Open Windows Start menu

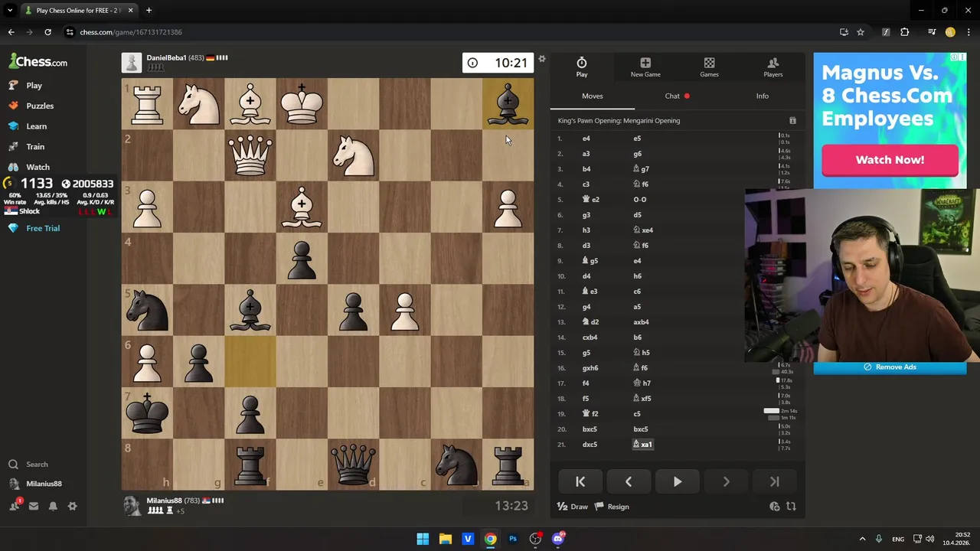(x=423, y=539)
